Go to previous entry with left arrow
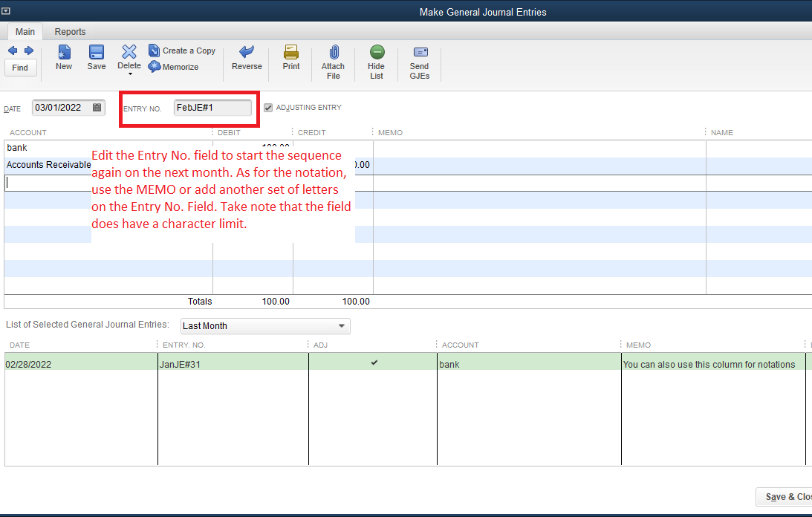The height and width of the screenshot is (517, 812). 12,51
